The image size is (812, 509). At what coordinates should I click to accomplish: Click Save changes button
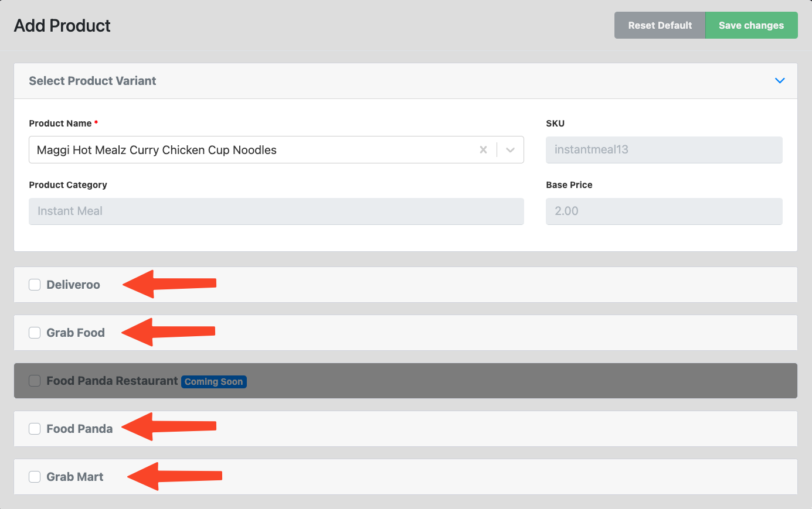(752, 25)
